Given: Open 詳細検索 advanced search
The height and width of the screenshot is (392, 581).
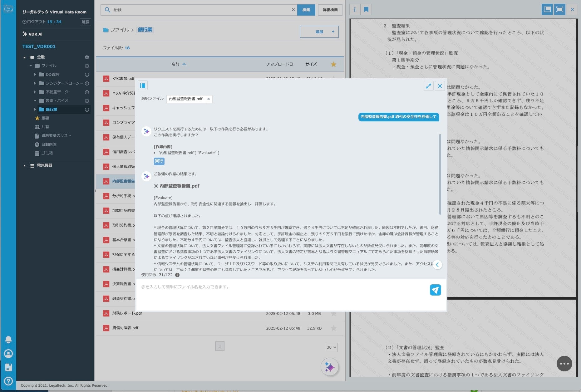Looking at the screenshot, I should (330, 10).
